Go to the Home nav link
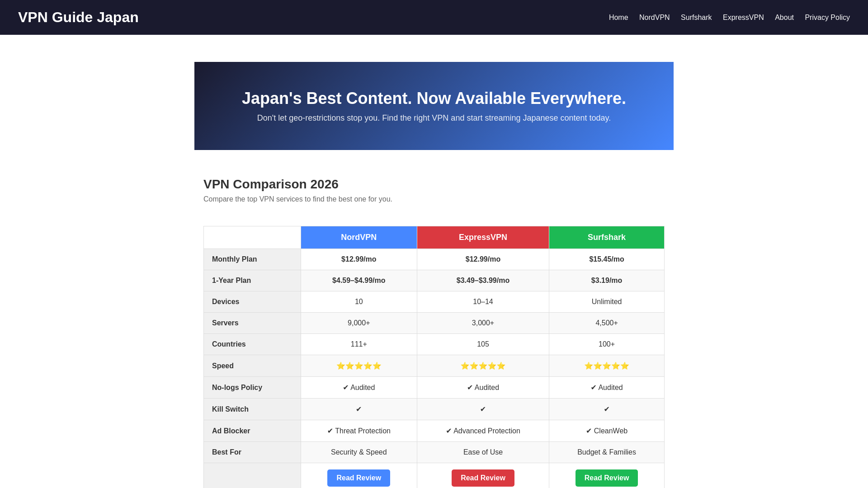The image size is (868, 488). click(618, 18)
